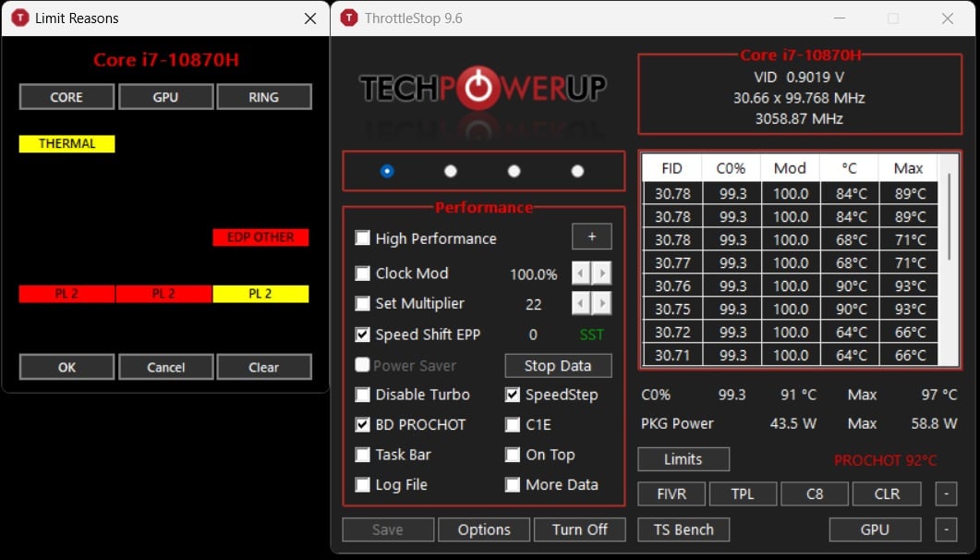Uncheck Speed Shift EPP

click(362, 335)
